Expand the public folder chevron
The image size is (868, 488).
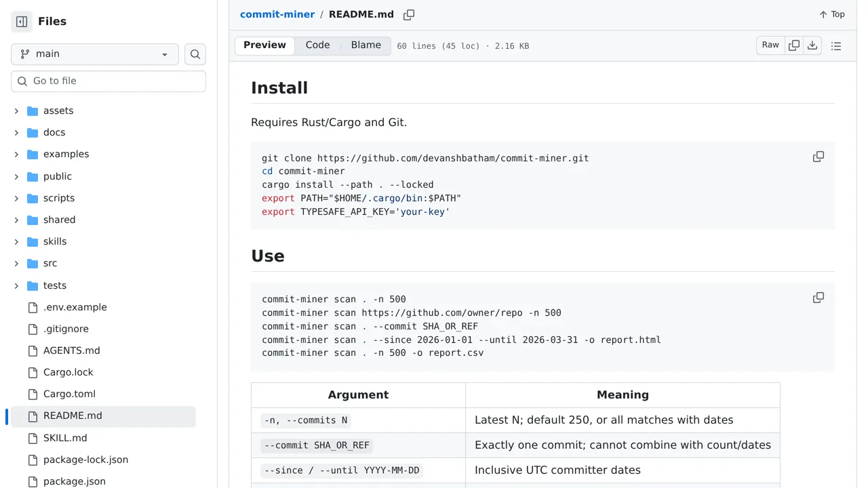(x=16, y=176)
